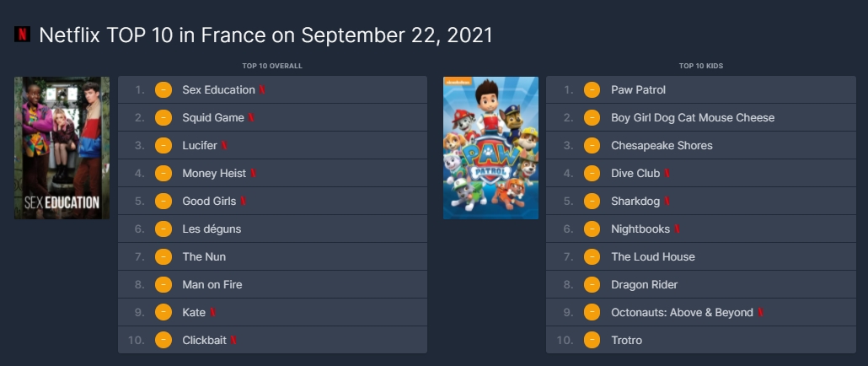Open the Paw Patrol poster thumbnail

pyautogui.click(x=490, y=148)
